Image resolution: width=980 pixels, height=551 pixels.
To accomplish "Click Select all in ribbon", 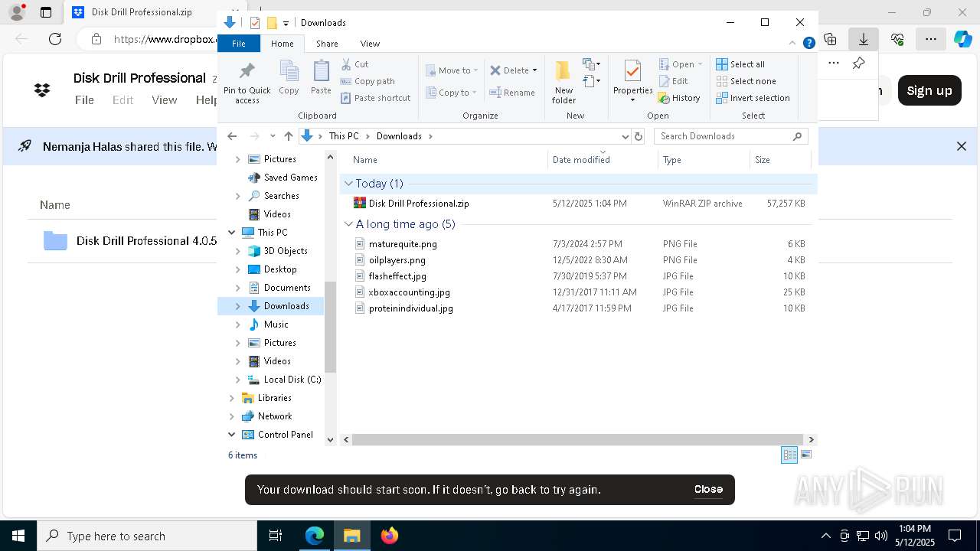I will click(x=740, y=64).
